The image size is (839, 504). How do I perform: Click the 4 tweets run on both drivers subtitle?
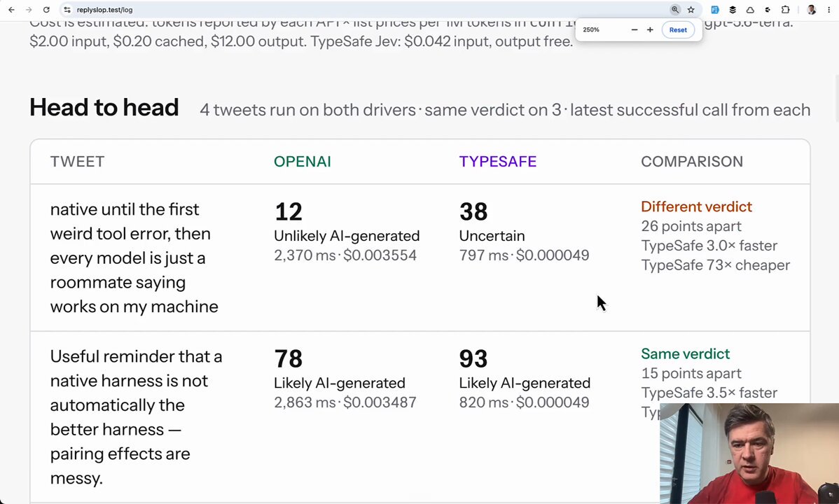pos(504,110)
